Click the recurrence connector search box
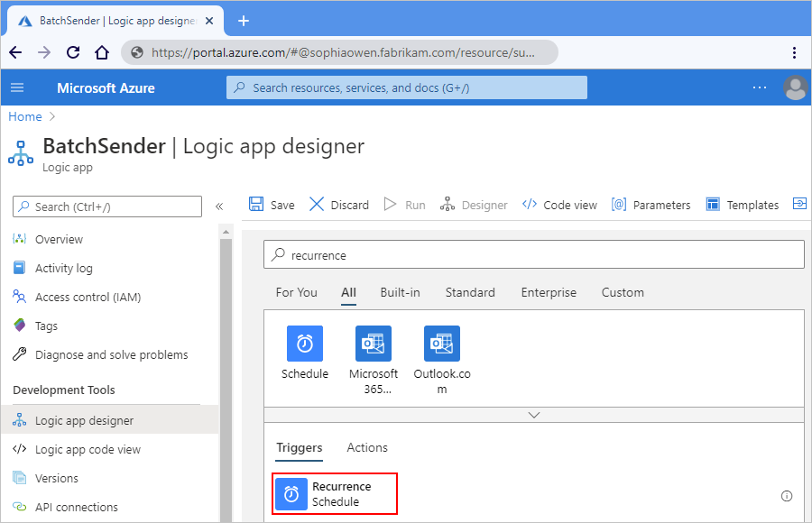 534,255
